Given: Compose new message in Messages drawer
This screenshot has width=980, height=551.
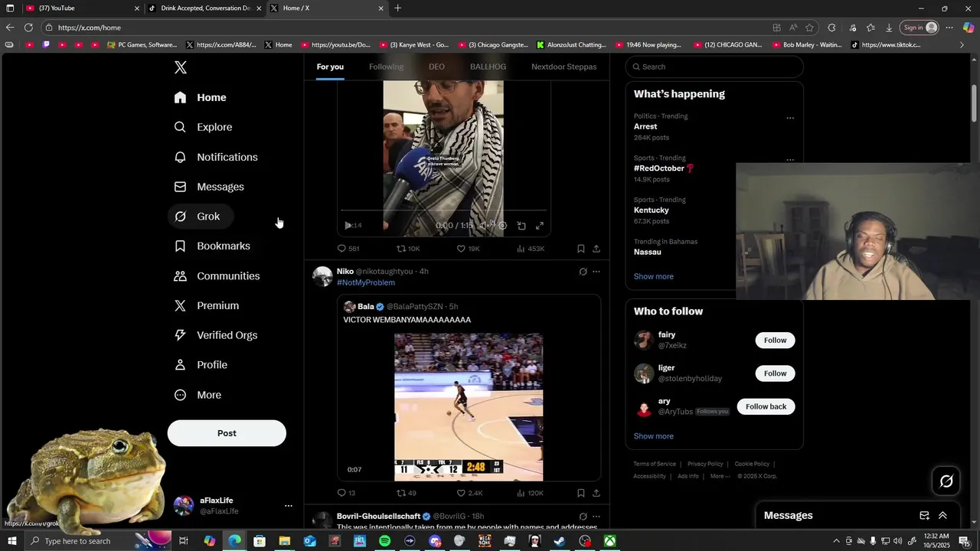Looking at the screenshot, I should coord(924,516).
